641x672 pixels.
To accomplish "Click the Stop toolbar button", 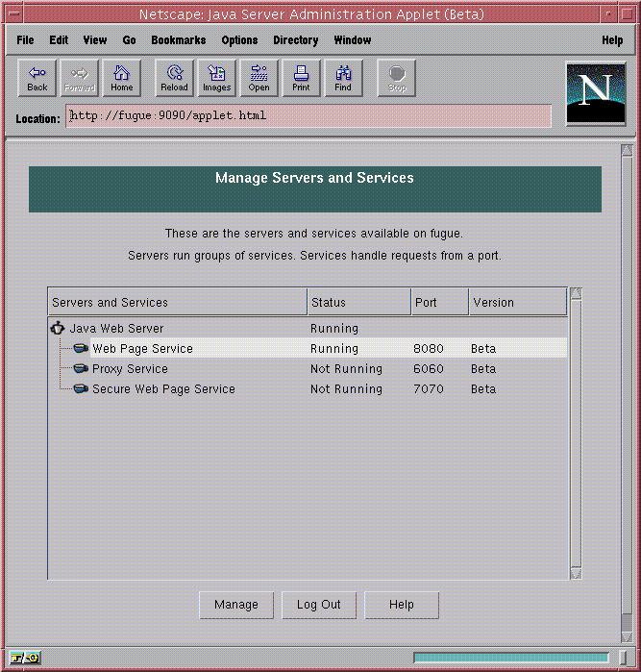I will tap(397, 79).
